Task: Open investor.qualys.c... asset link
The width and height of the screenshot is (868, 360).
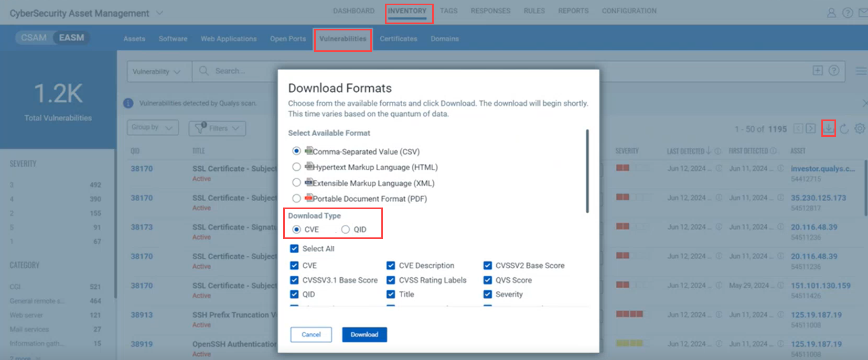Action: pos(823,169)
